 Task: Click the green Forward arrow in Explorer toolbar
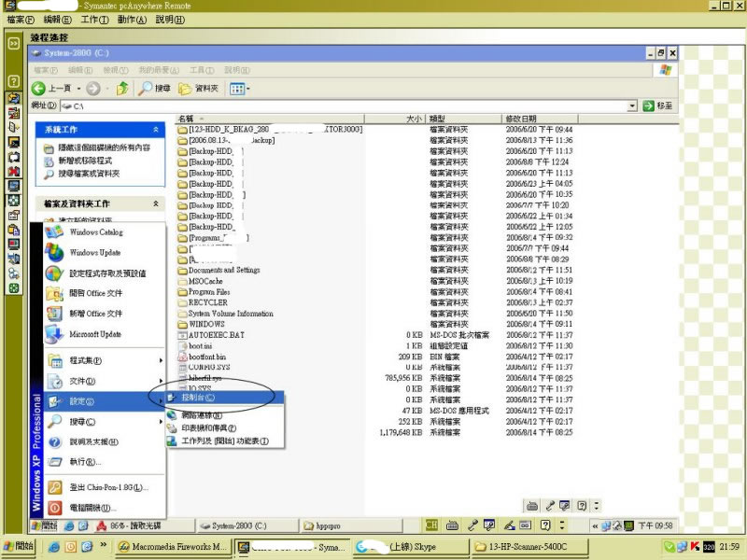coord(93,88)
